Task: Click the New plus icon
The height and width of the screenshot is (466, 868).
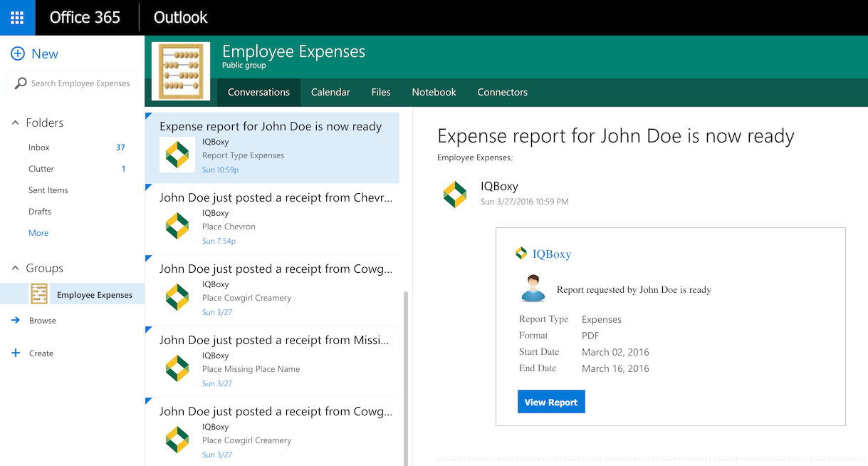Action: click(17, 54)
